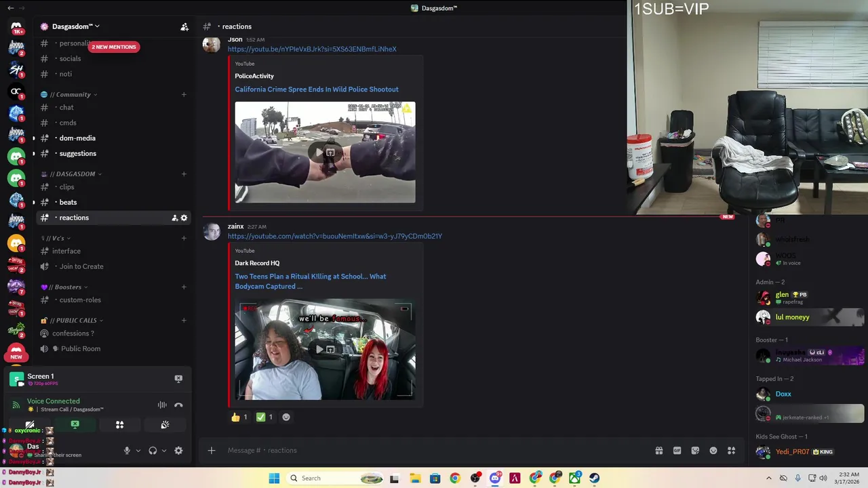Image resolution: width=868 pixels, height=488 pixels.
Task: Toggle thumbs up reaction on zainx's message
Action: pyautogui.click(x=239, y=418)
